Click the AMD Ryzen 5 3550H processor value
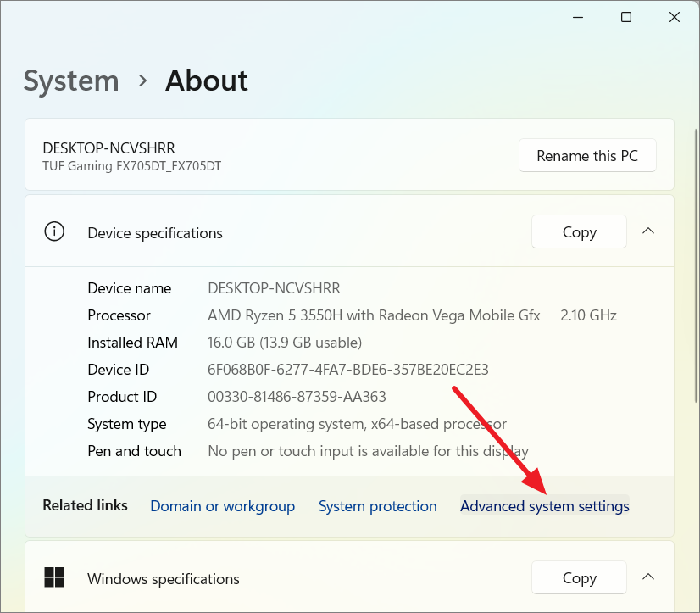The height and width of the screenshot is (613, 700). (x=374, y=315)
